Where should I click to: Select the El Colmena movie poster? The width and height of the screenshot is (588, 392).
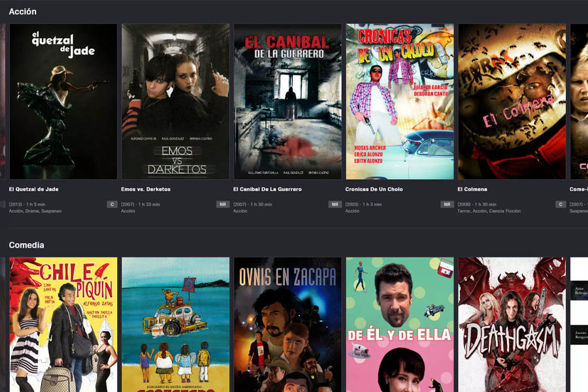512,102
